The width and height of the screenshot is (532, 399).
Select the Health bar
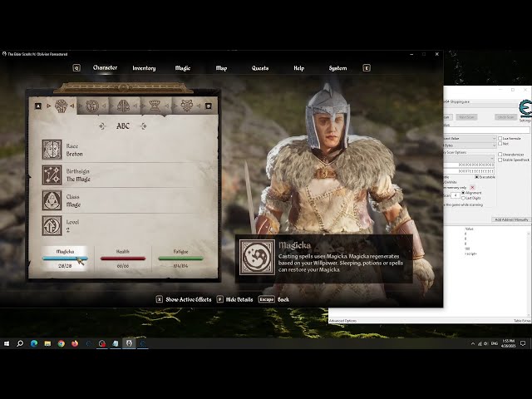[123, 259]
